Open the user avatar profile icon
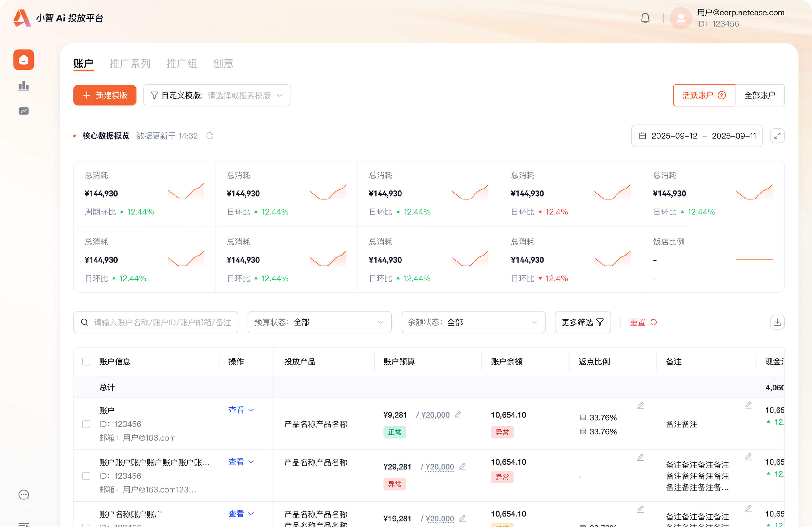The height and width of the screenshot is (527, 812). click(x=681, y=18)
